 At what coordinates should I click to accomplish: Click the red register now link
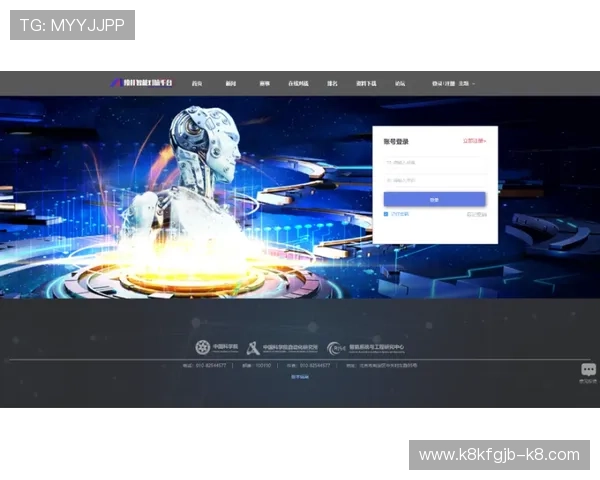point(474,141)
